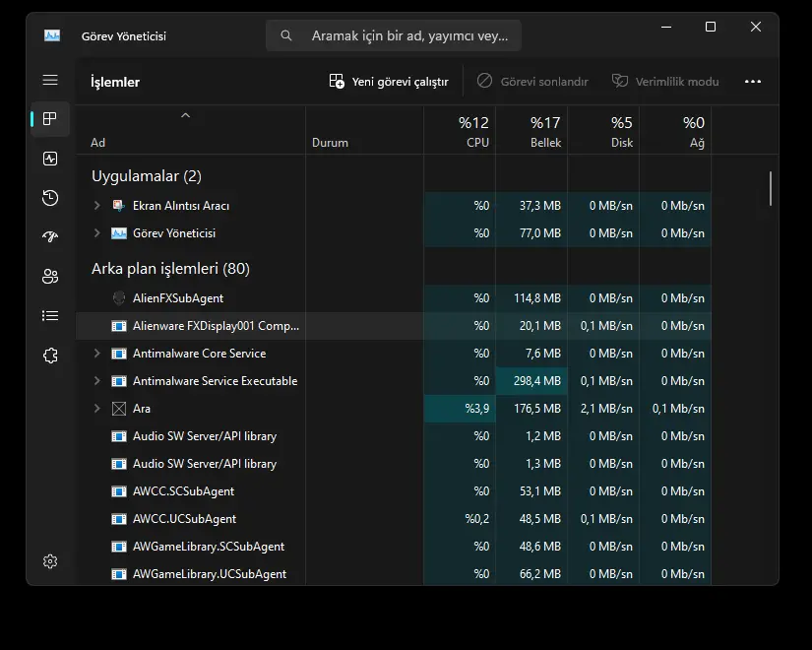Screen dimensions: 812x650
Task: Open the three-dot more options menu
Action: [752, 82]
